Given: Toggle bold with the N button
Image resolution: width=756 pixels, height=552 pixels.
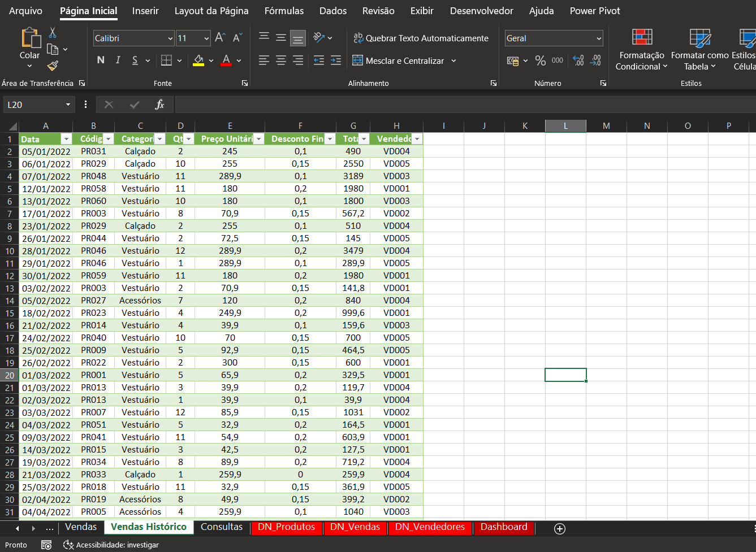Looking at the screenshot, I should click(101, 60).
